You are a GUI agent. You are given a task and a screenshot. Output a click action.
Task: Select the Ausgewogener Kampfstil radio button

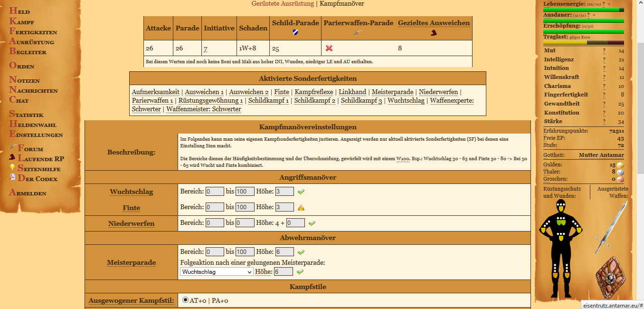(185, 300)
